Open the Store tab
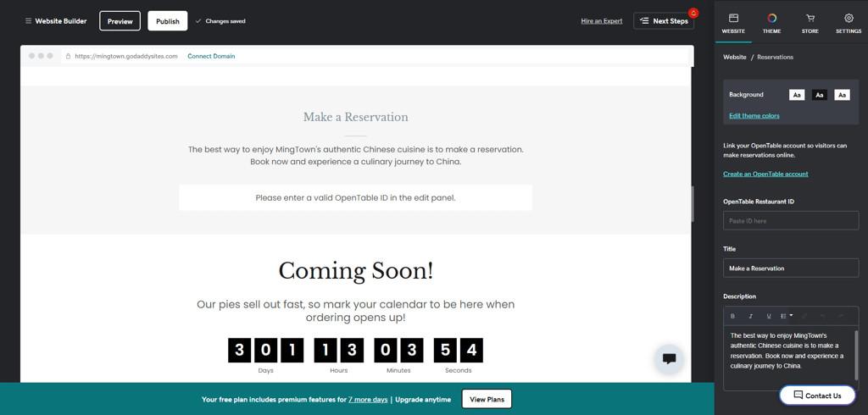The image size is (868, 415). click(810, 24)
